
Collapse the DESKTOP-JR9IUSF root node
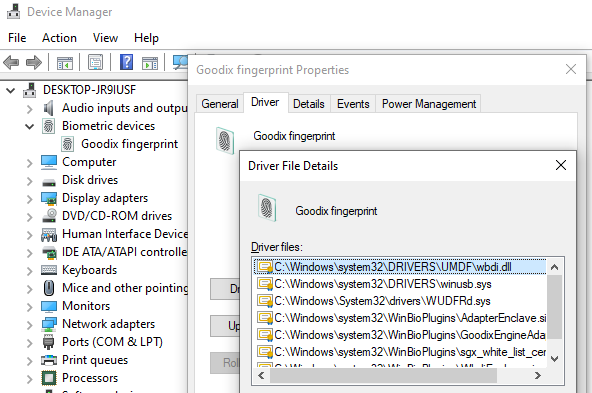(11, 90)
